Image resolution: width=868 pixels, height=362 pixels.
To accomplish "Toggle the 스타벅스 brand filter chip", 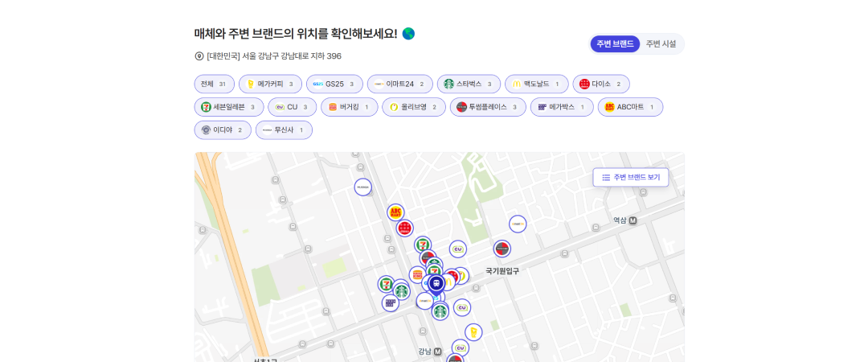I will pos(469,84).
